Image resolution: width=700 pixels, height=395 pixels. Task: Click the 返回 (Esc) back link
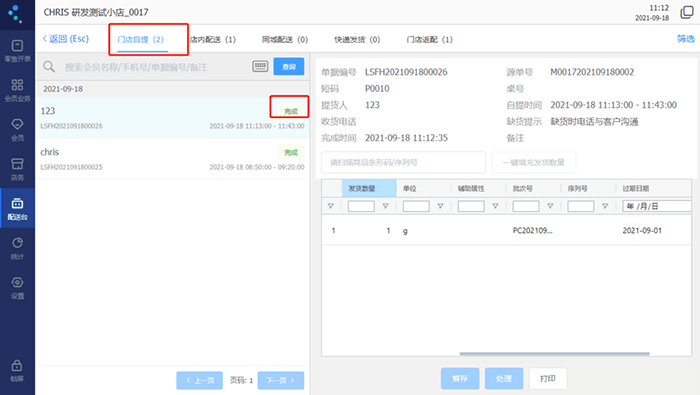66,38
